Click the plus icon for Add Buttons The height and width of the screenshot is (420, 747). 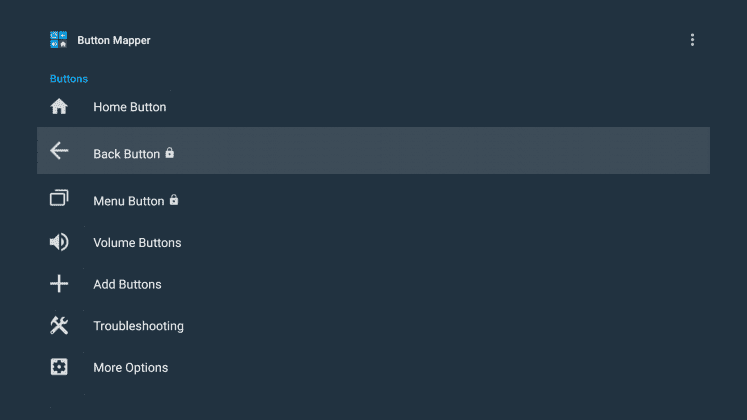coord(59,283)
